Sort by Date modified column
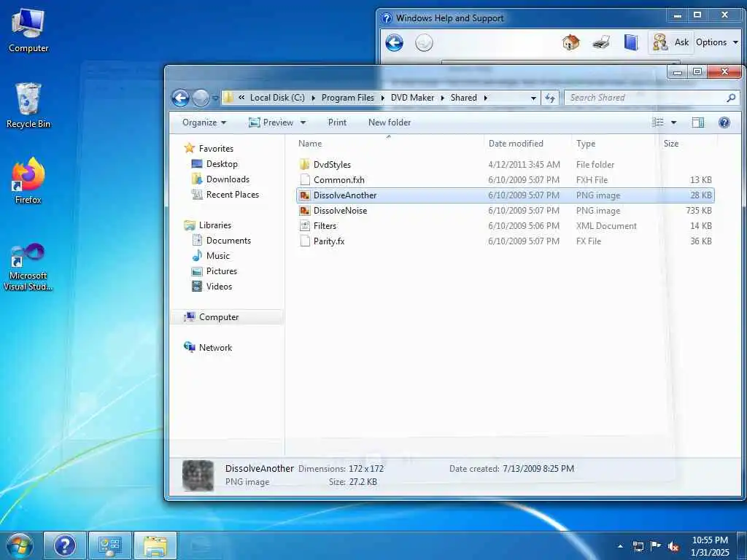Viewport: 747px width, 560px height. pos(516,144)
